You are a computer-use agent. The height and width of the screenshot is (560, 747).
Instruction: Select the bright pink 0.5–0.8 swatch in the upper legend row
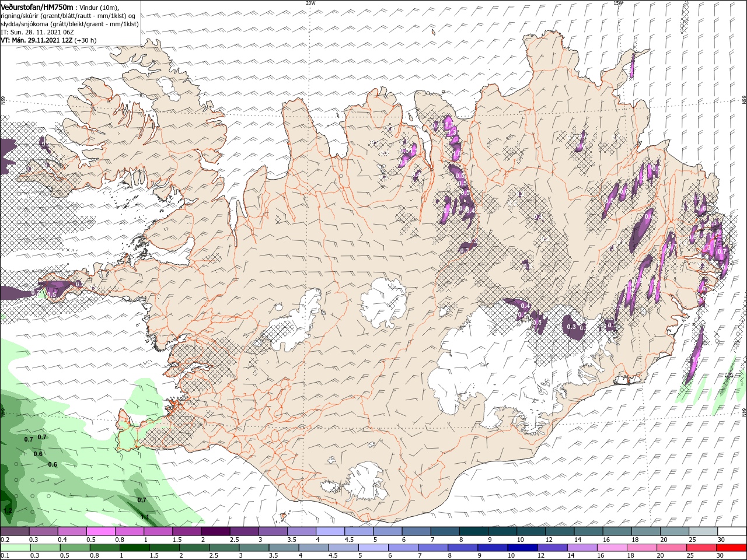pyautogui.click(x=100, y=531)
